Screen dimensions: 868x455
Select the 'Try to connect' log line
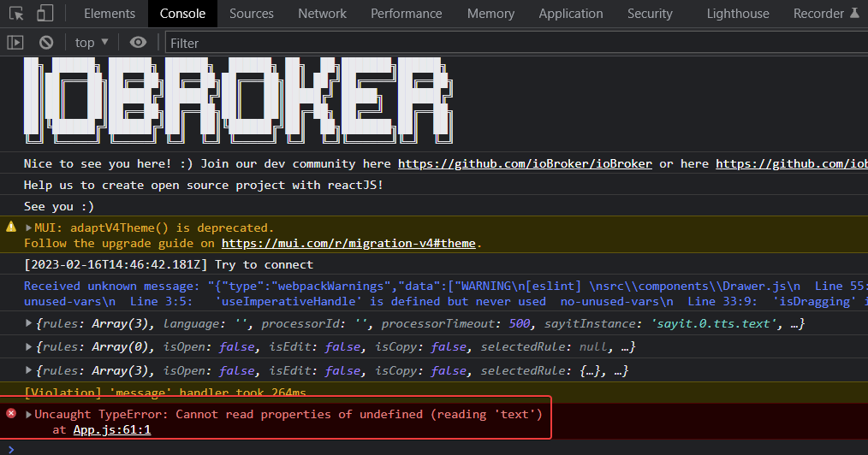(169, 265)
